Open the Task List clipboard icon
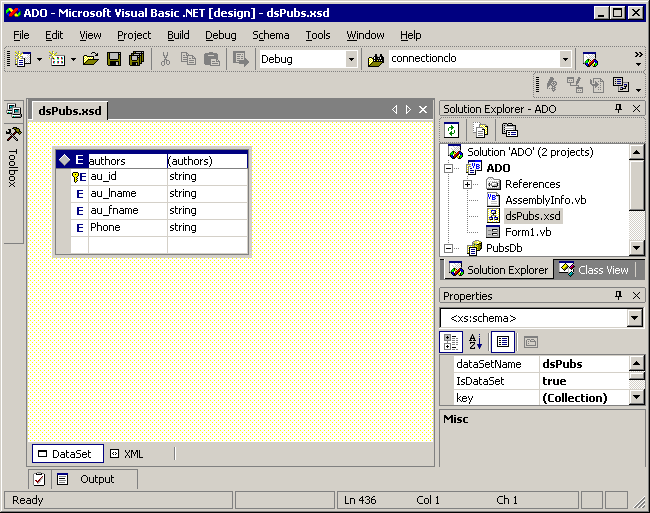The height and width of the screenshot is (513, 650). click(39, 479)
